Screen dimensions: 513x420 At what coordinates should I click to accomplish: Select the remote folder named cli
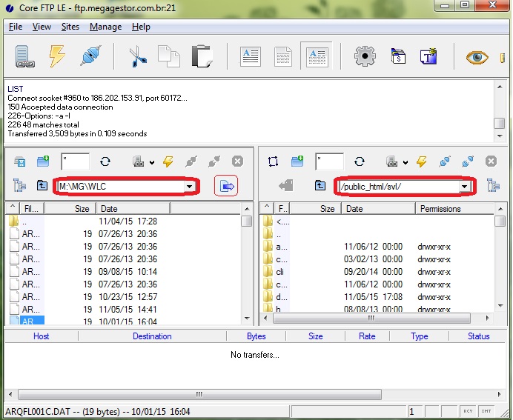click(280, 272)
